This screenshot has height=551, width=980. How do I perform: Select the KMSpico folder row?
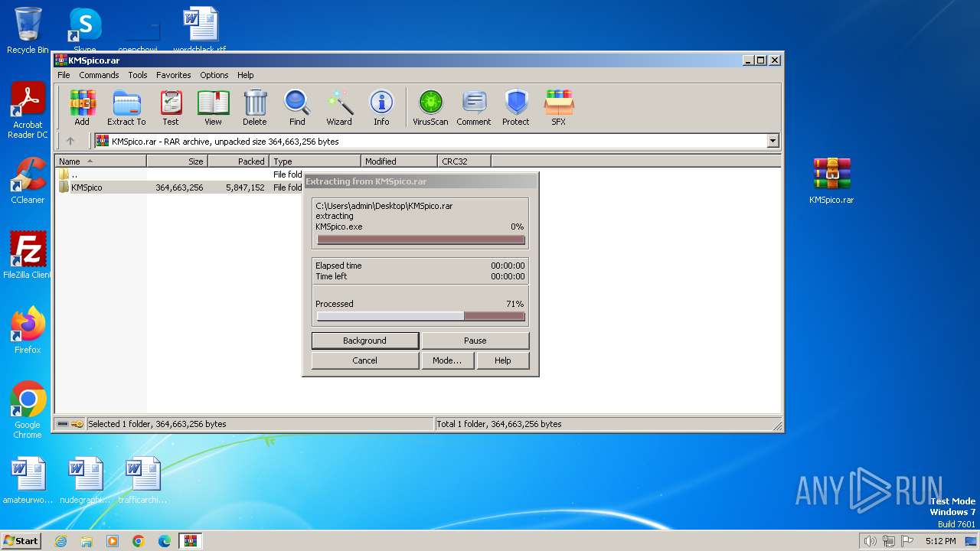[179, 187]
